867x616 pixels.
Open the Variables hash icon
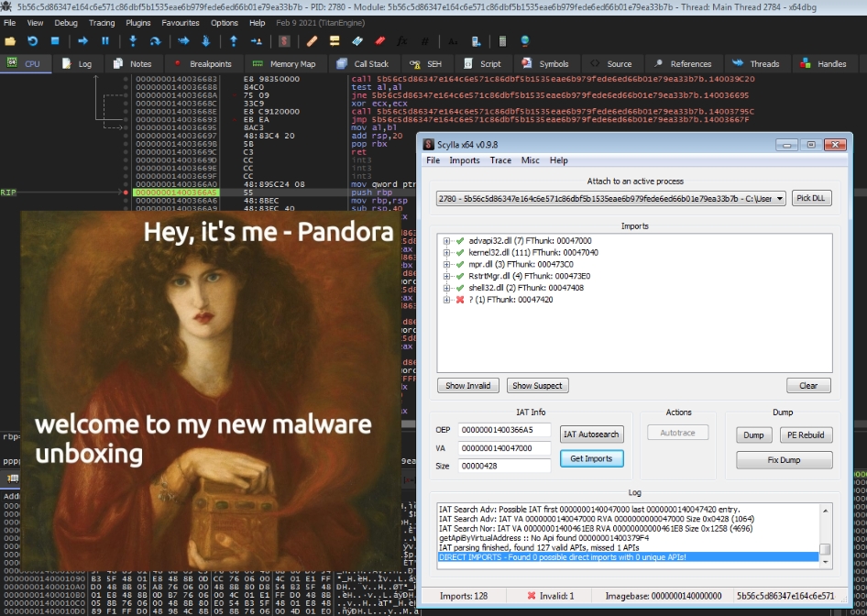click(x=424, y=41)
